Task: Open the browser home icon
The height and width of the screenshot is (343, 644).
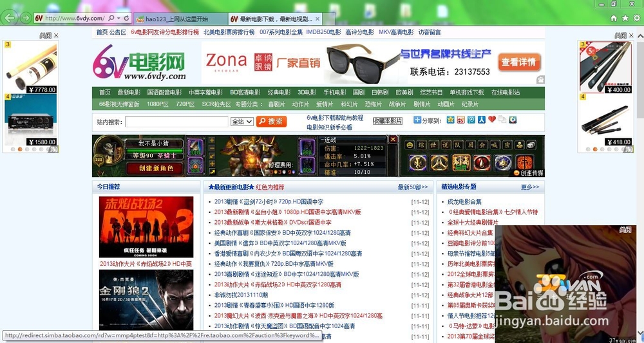Action: [x=614, y=18]
